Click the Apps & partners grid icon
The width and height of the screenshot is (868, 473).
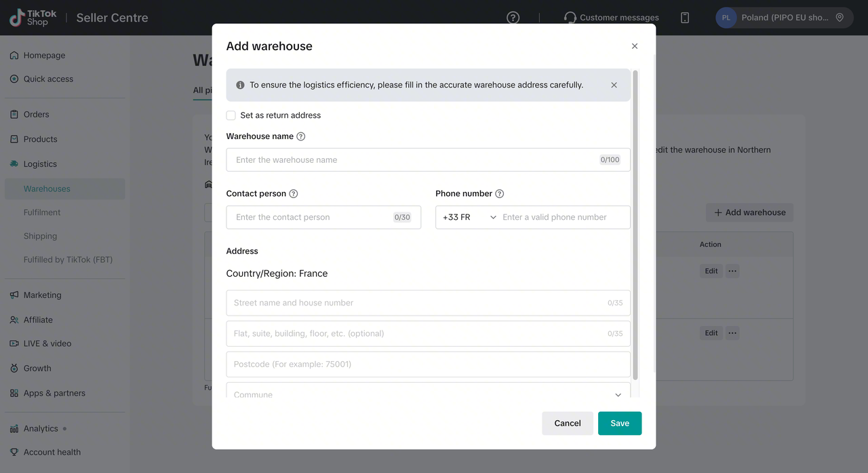coord(14,393)
